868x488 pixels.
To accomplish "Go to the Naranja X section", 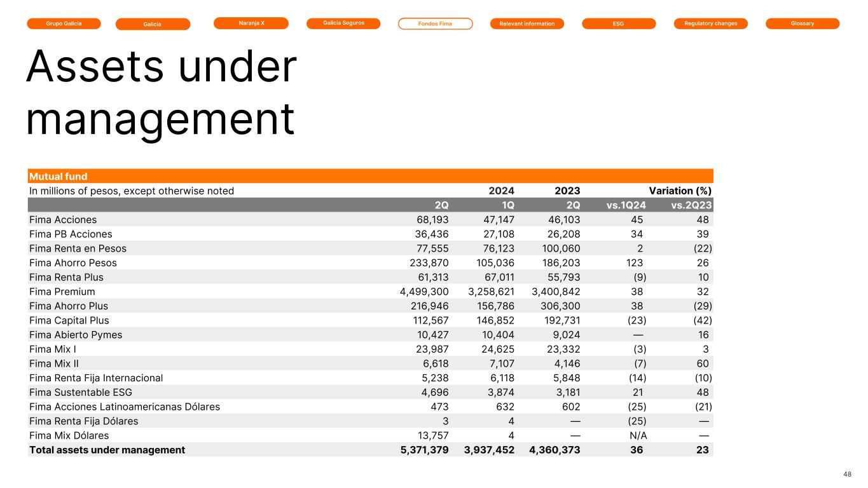I will point(251,24).
